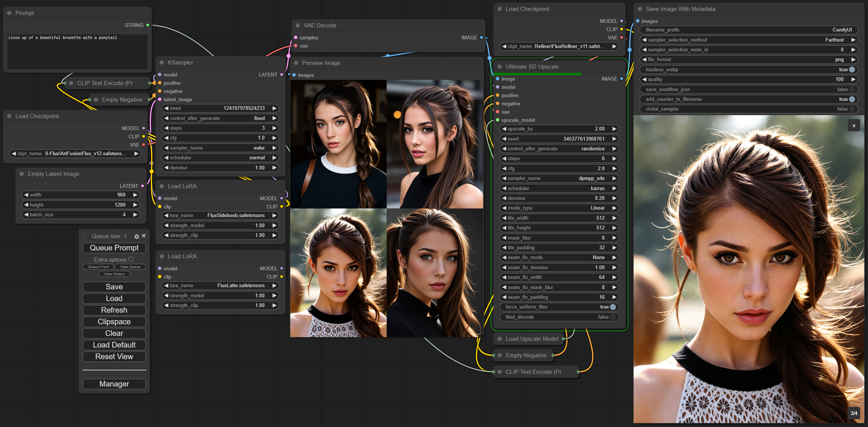
Task: Collapse the KSampler node using its dot
Action: point(162,63)
